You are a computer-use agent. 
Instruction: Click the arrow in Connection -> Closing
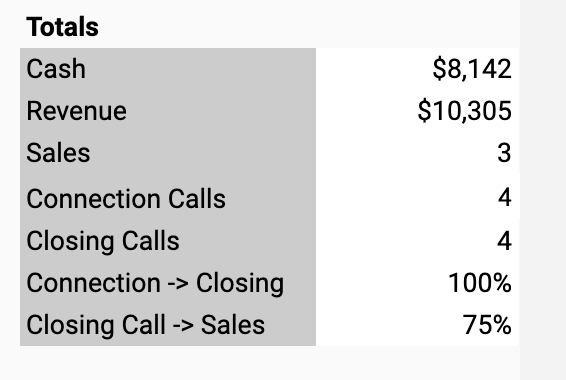pyautogui.click(x=178, y=283)
